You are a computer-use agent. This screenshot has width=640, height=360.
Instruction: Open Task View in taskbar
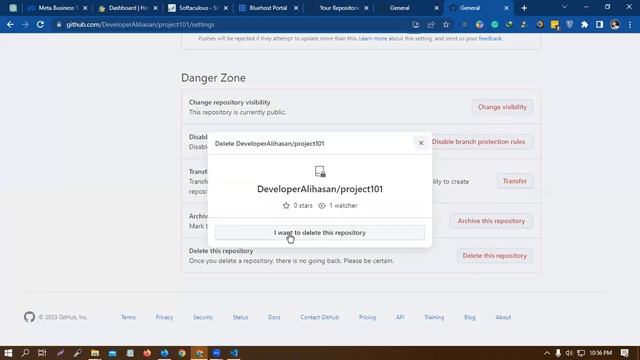(x=42, y=353)
